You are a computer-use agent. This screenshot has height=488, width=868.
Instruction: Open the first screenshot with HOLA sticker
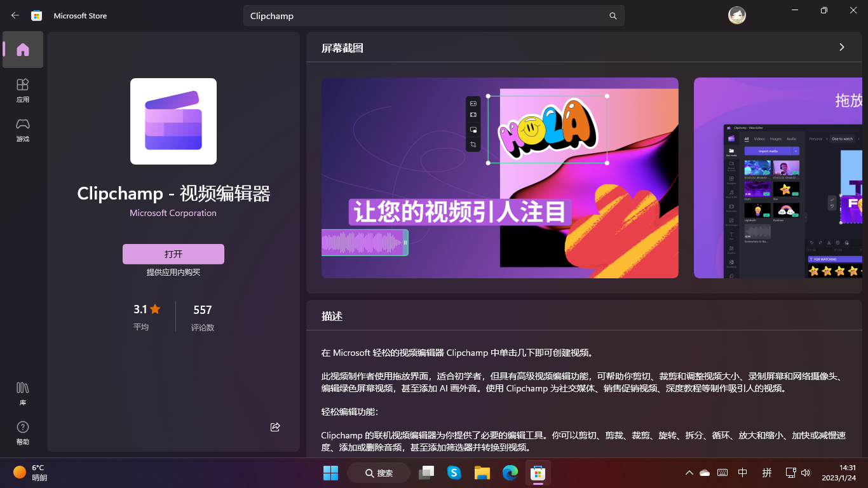point(500,178)
